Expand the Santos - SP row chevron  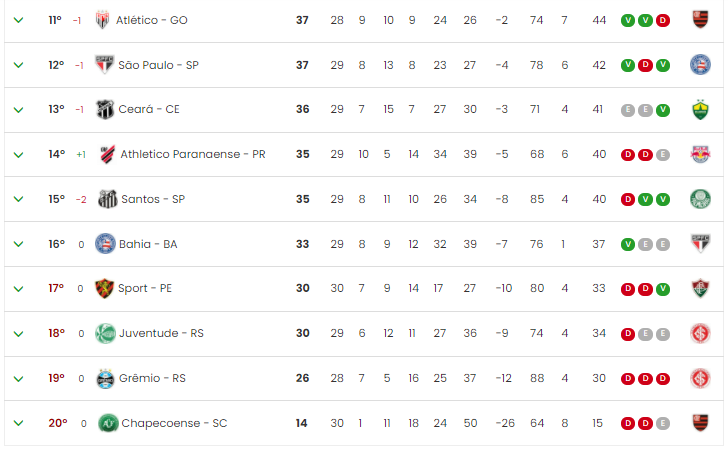[19, 199]
